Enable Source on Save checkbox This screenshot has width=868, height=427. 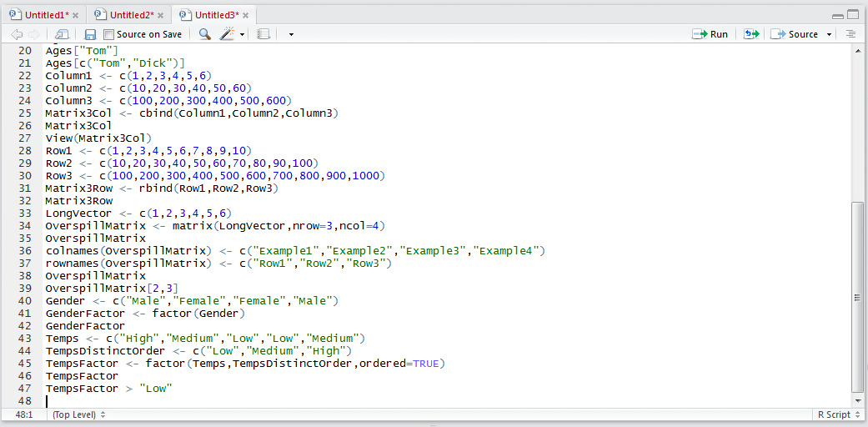108,34
